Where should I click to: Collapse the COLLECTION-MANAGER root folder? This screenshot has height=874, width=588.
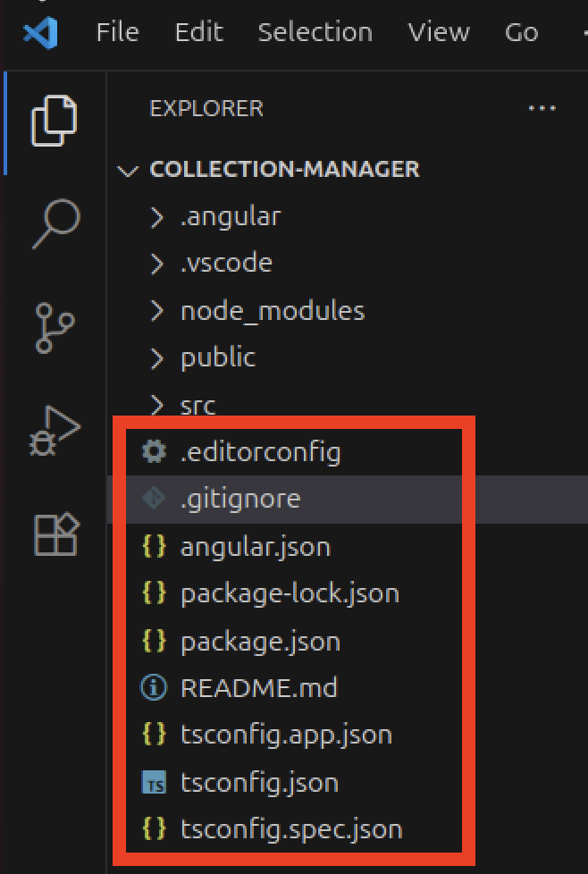[131, 170]
